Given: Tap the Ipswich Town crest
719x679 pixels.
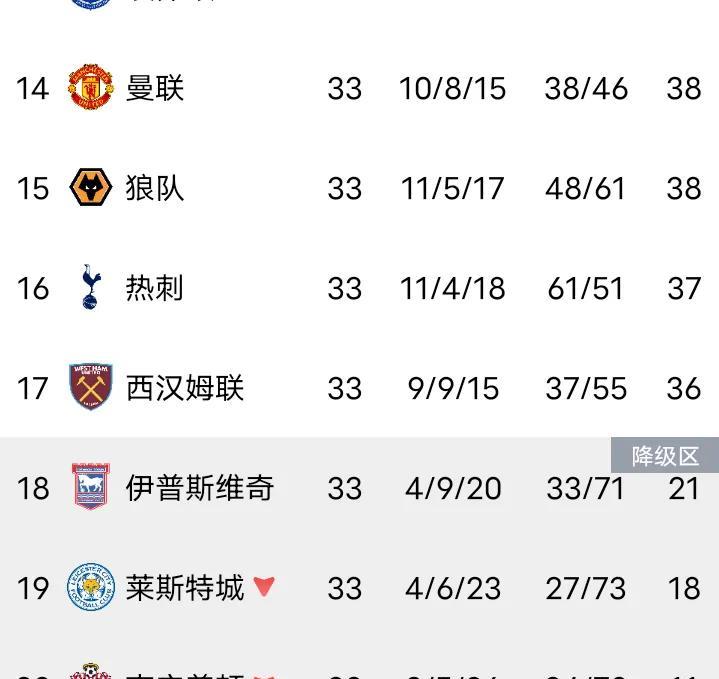Looking at the screenshot, I should (x=90, y=487).
